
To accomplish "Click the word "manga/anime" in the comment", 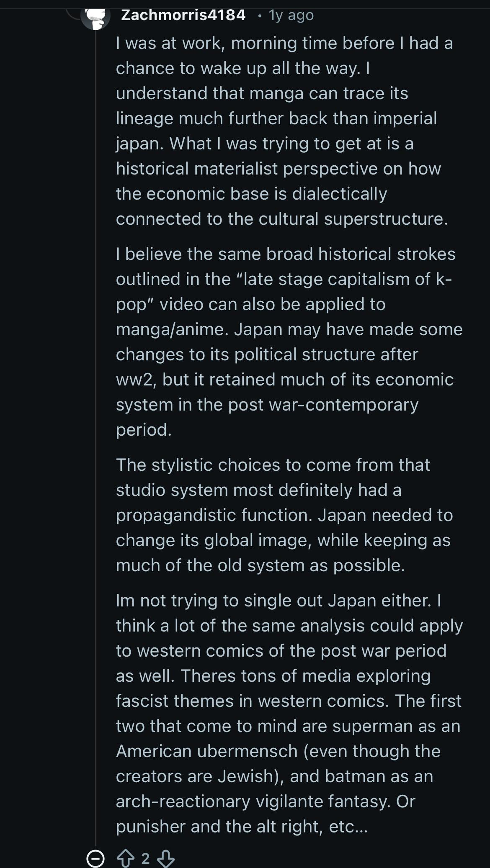I will click(x=172, y=329).
